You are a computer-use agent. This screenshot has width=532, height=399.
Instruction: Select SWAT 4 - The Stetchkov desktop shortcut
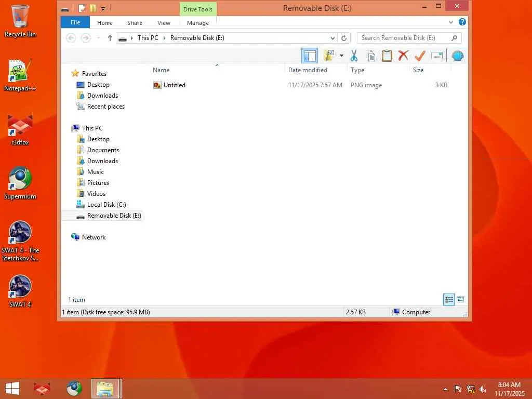click(20, 241)
